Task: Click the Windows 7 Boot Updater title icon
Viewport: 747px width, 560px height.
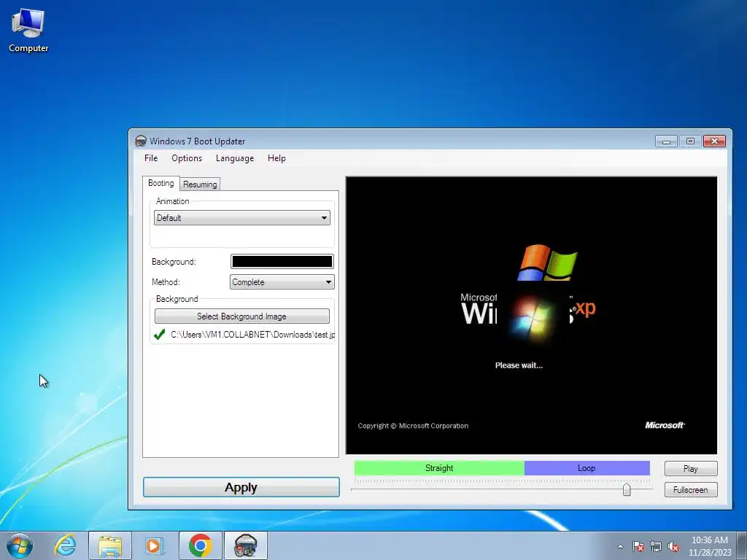Action: 141,141
